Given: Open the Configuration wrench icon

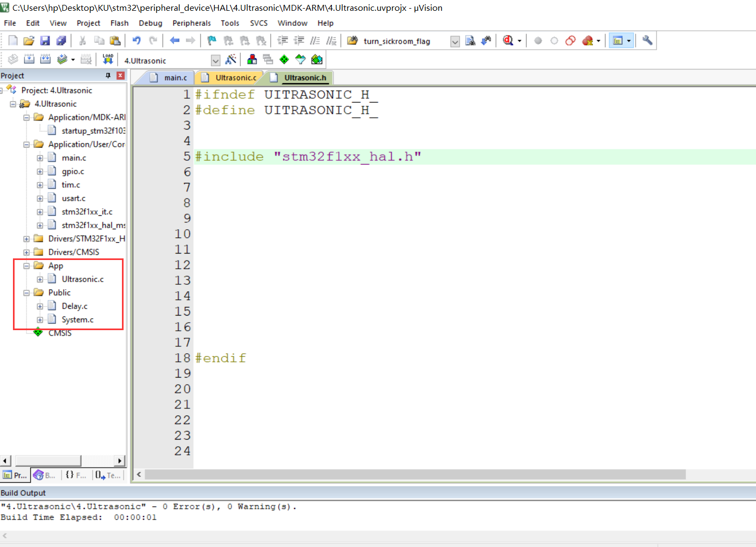Looking at the screenshot, I should pos(648,40).
